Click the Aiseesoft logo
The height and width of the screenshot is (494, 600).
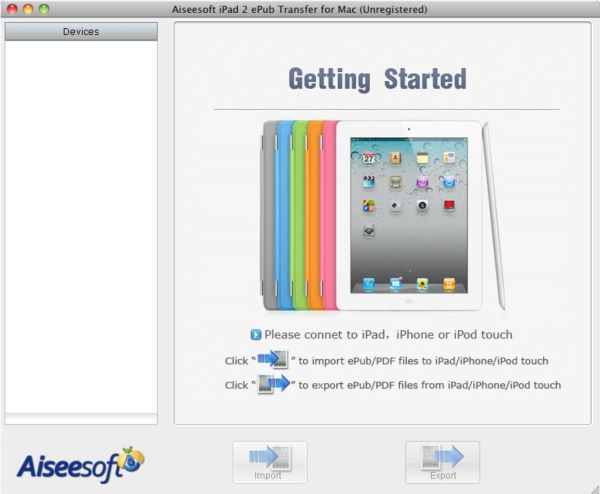point(80,465)
